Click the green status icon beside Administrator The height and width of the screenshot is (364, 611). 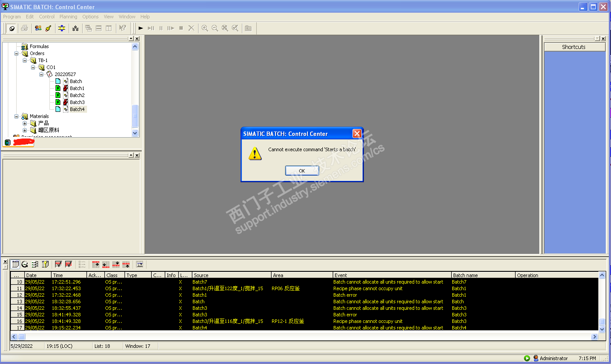[x=527, y=358]
